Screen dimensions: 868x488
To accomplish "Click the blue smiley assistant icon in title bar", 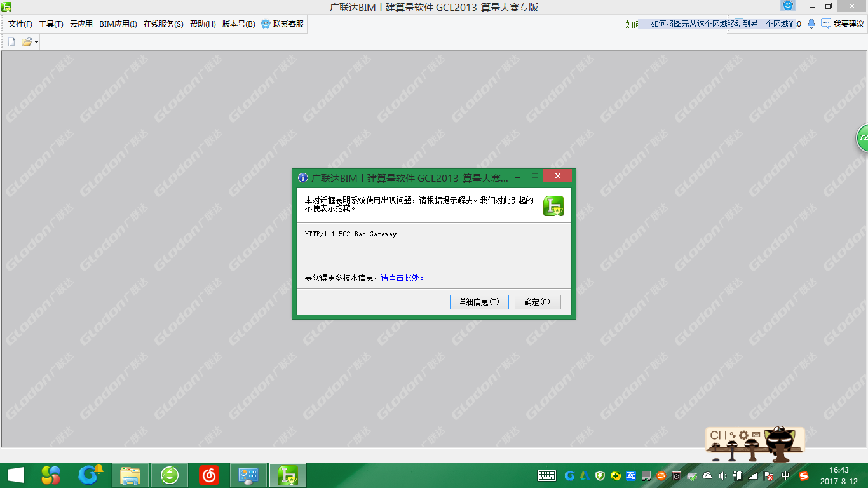I will [x=788, y=6].
